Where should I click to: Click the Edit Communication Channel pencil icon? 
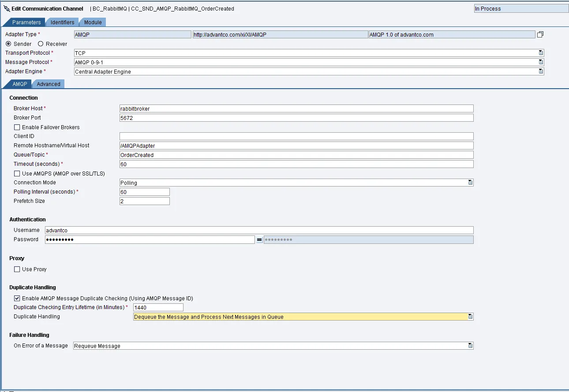(7, 8)
